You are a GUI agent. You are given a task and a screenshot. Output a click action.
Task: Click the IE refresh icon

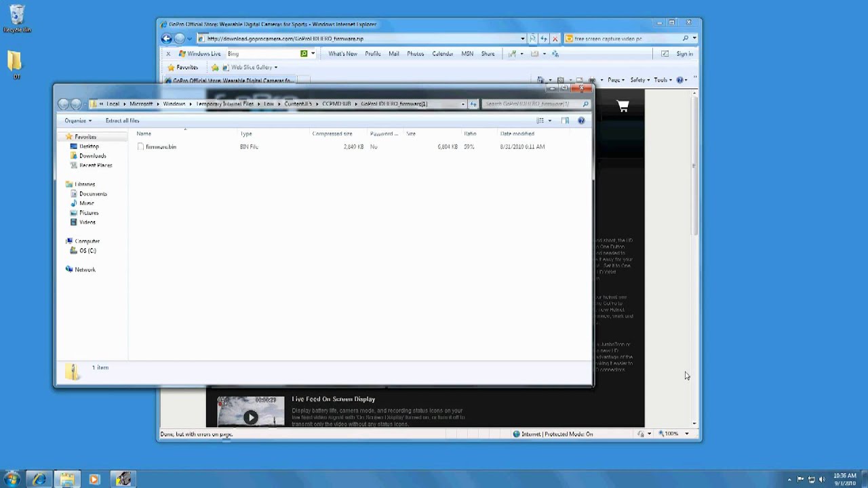pyautogui.click(x=544, y=39)
